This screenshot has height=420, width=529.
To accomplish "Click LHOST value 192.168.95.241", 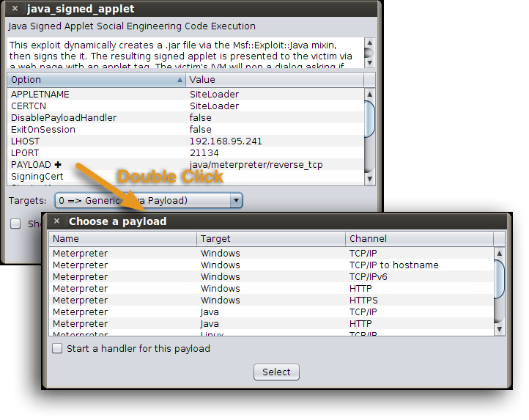I will point(226,141).
